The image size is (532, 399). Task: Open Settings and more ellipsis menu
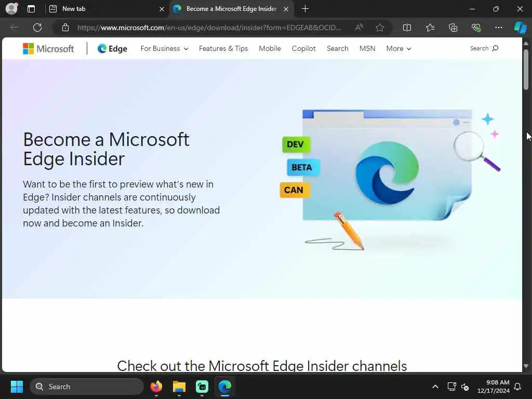point(498,28)
